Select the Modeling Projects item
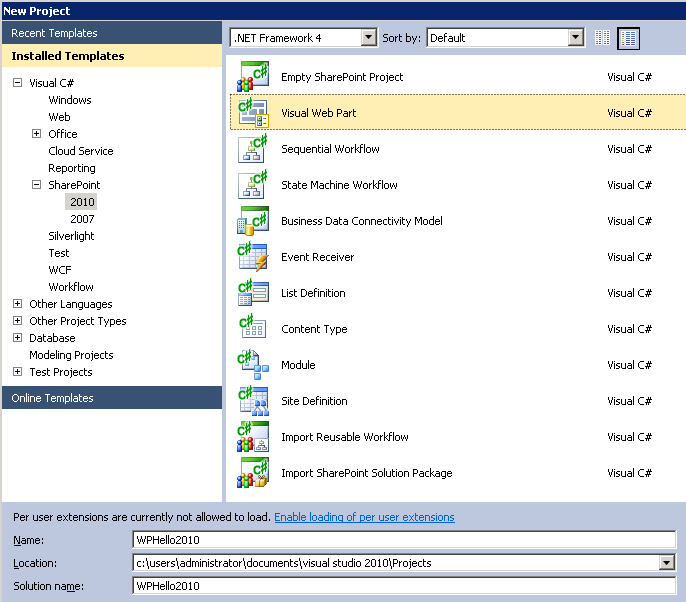The height and width of the screenshot is (602, 686). coord(71,355)
